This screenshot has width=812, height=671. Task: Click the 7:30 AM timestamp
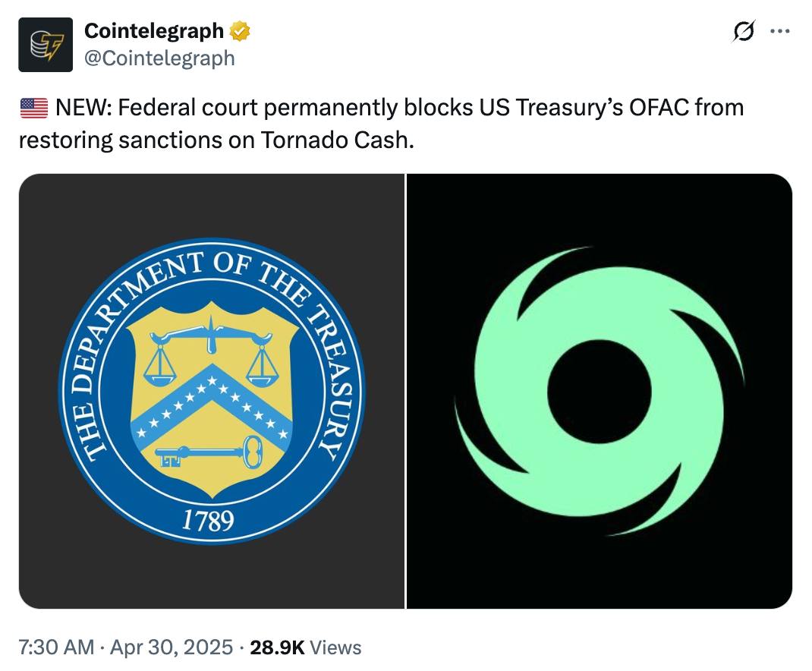click(x=56, y=647)
